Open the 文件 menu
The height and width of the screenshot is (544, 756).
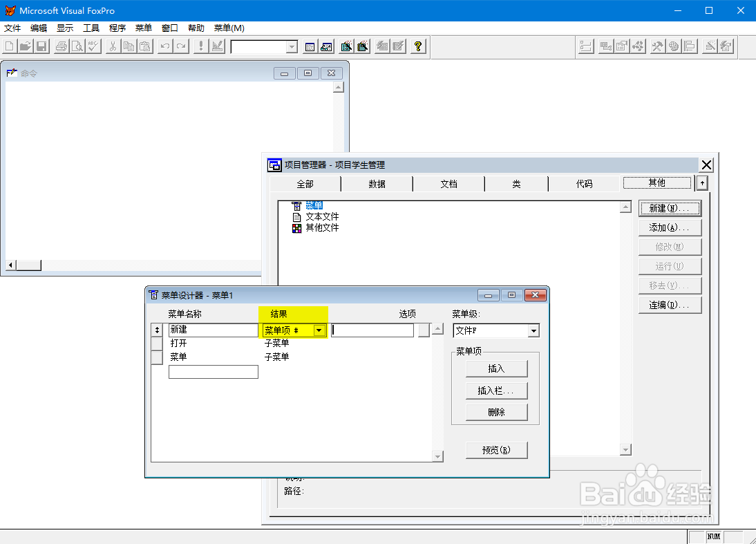(x=12, y=28)
